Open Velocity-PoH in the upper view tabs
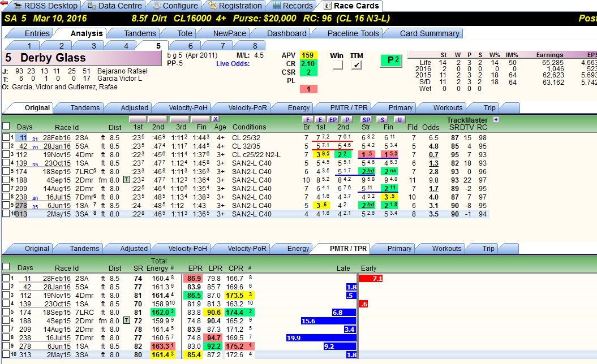 click(x=188, y=107)
